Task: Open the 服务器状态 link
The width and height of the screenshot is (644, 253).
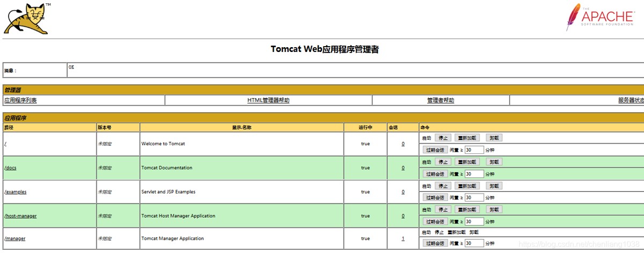Action: pos(631,100)
